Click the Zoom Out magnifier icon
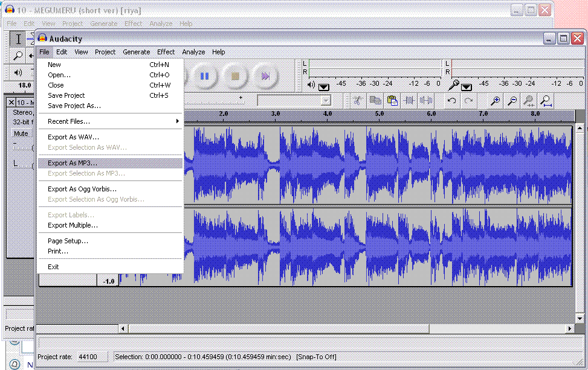This screenshot has height=370, width=588. point(512,101)
